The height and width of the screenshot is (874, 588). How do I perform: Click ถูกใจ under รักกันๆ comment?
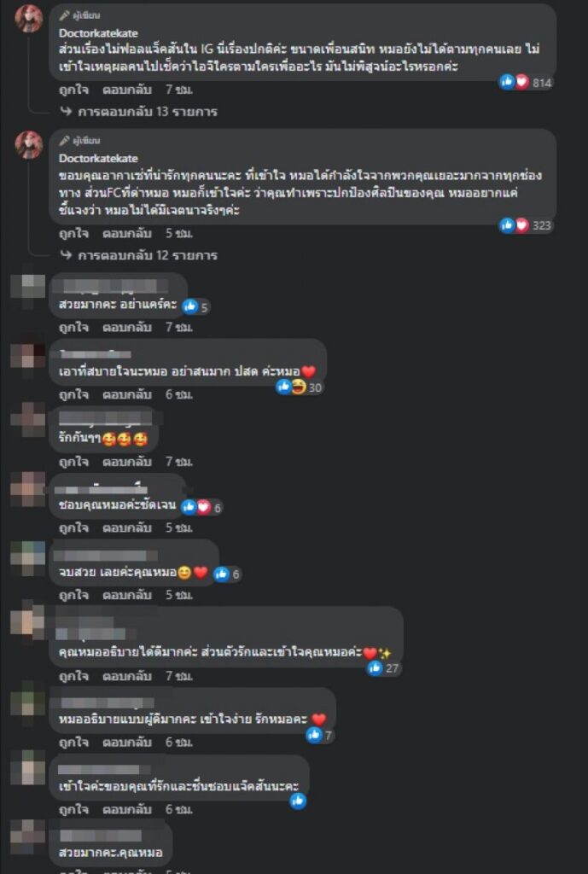pyautogui.click(x=73, y=462)
